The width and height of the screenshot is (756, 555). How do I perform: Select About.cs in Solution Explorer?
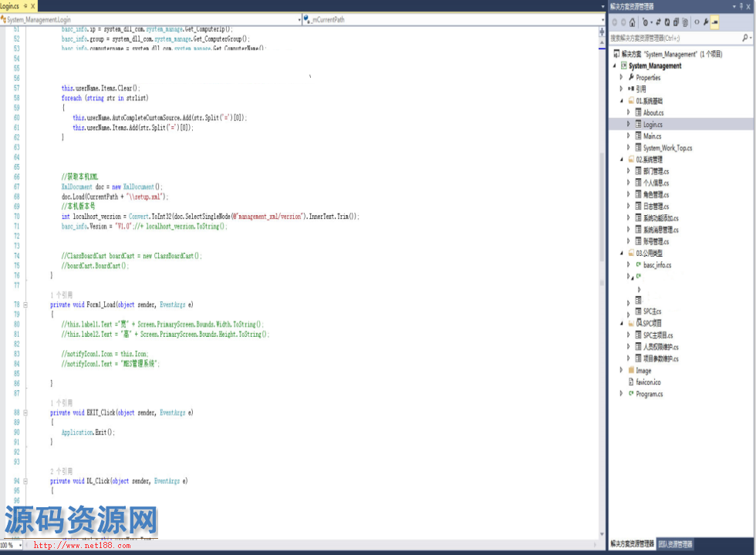coord(653,113)
